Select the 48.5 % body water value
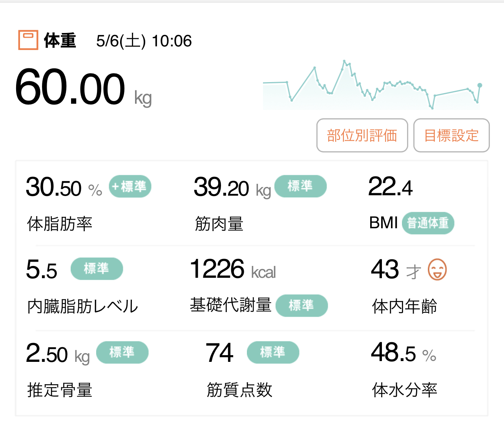 click(x=404, y=352)
